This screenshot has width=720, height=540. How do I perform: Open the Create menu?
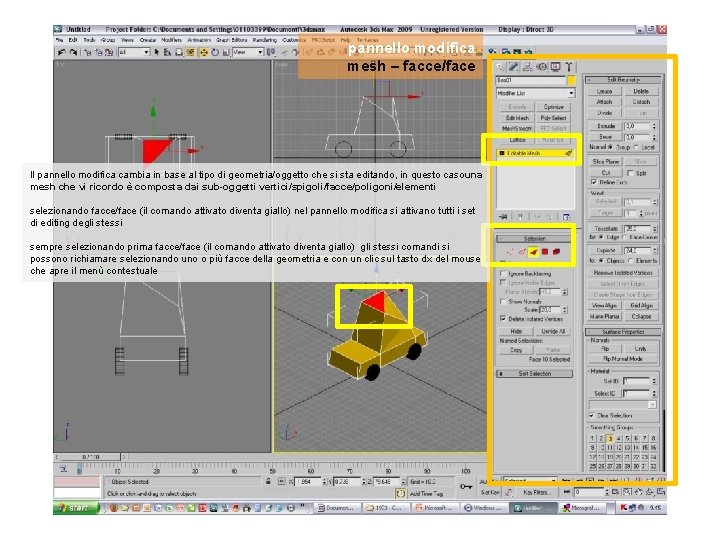pos(148,40)
